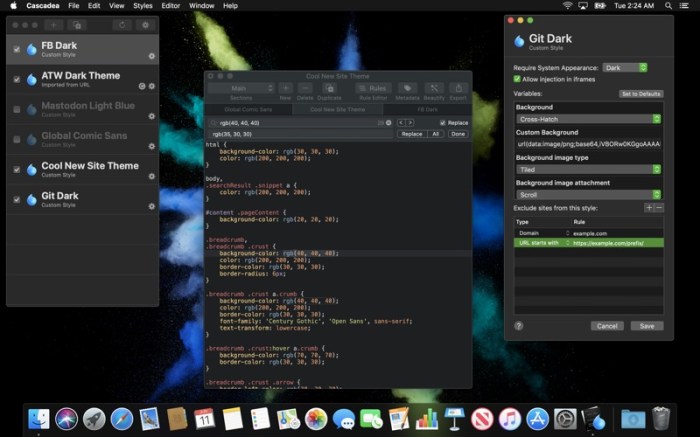700x437 pixels.
Task: Uncheck Allow injection in iframes
Action: pyautogui.click(x=517, y=78)
